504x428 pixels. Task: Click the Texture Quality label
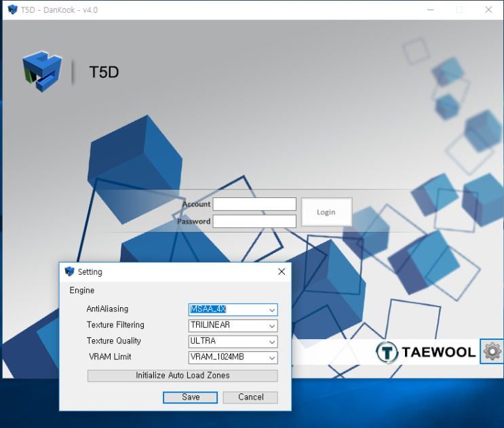[114, 341]
